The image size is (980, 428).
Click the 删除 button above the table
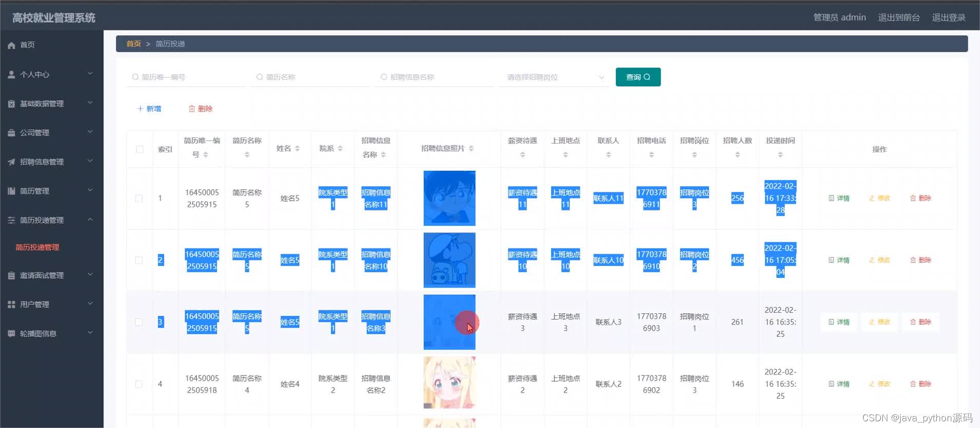coord(201,109)
